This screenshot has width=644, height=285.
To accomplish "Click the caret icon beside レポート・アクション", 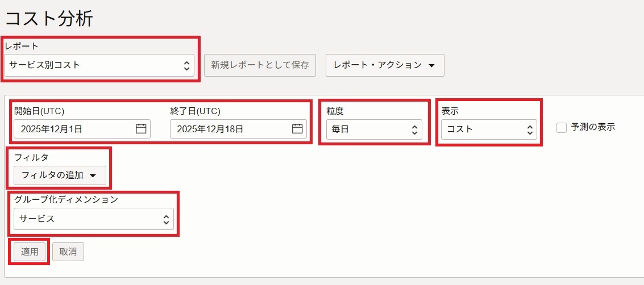I will 431,65.
